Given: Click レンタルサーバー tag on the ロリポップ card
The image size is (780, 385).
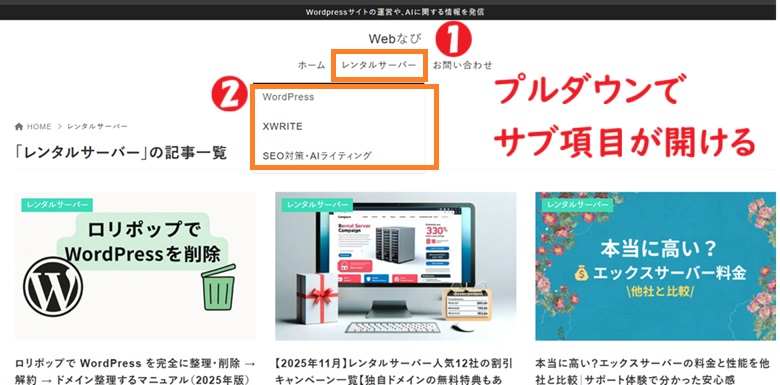Looking at the screenshot, I should [x=57, y=205].
